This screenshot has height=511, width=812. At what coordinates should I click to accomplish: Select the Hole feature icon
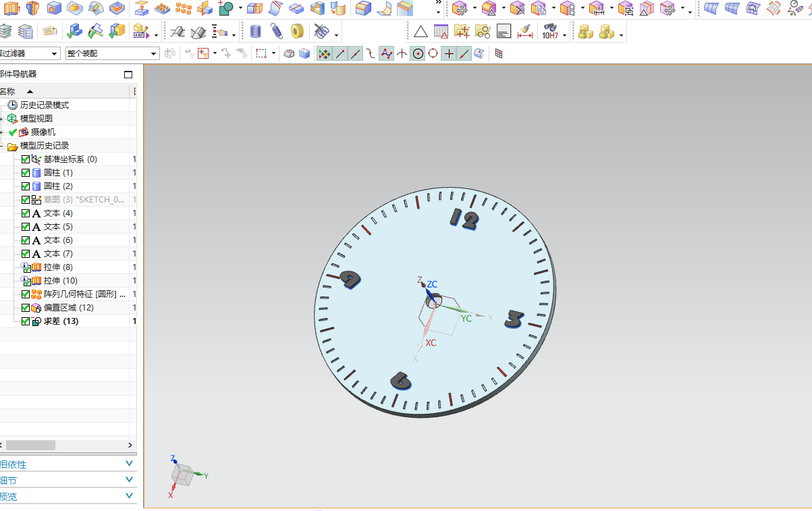point(54,9)
